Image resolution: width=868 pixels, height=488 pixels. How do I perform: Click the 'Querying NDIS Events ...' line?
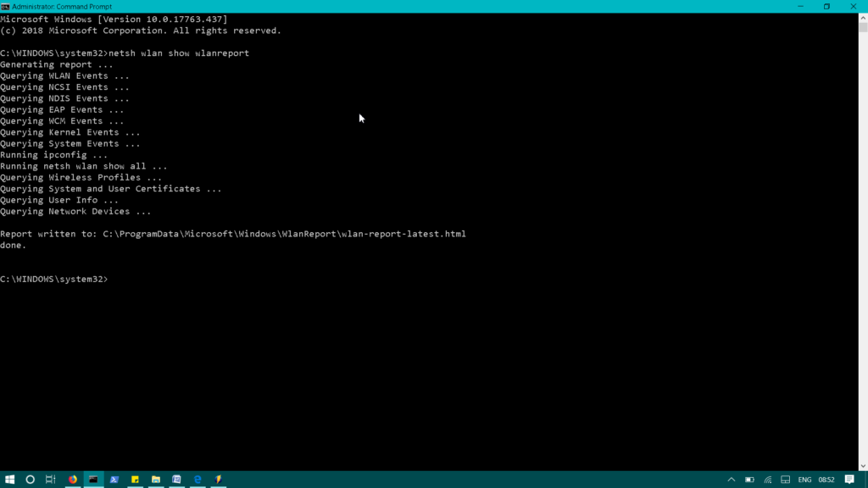64,98
